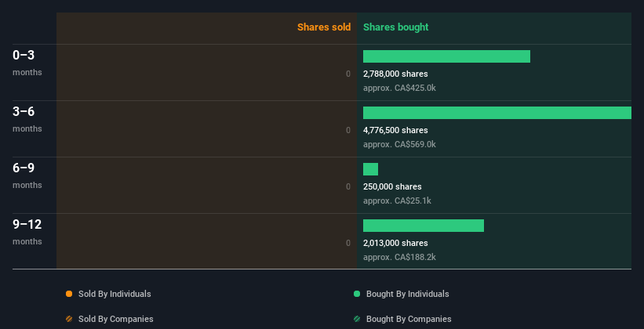Click the 9–12 months row label
This screenshot has height=329, width=644.
tap(27, 232)
